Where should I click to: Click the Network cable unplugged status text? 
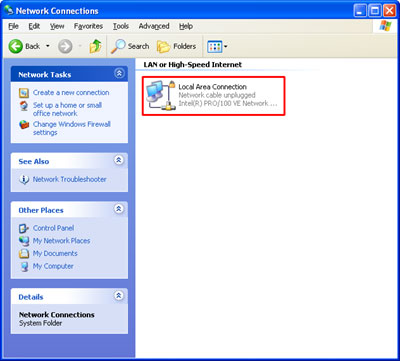tap(217, 95)
